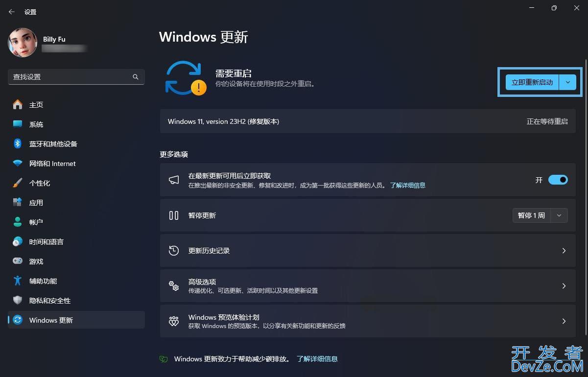Click the back arrow in Settings

[x=12, y=12]
